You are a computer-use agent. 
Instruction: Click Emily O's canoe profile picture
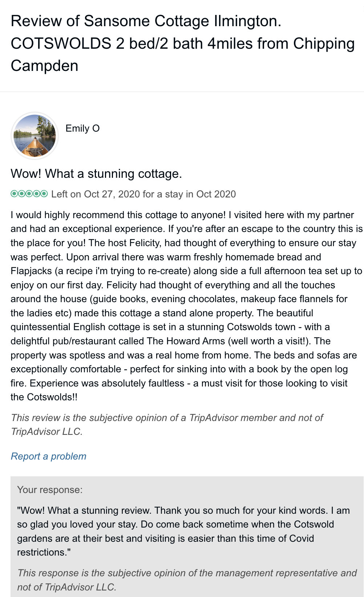click(x=35, y=136)
